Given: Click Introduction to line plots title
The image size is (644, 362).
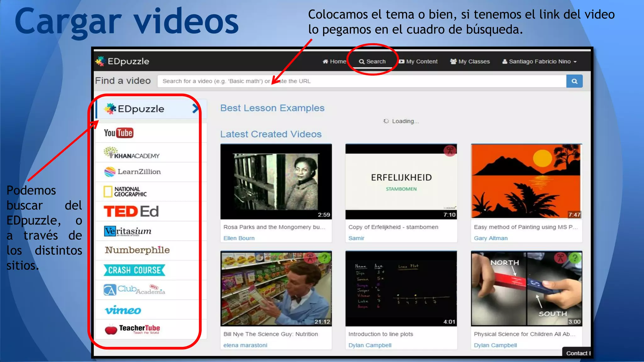Looking at the screenshot, I should point(380,334).
